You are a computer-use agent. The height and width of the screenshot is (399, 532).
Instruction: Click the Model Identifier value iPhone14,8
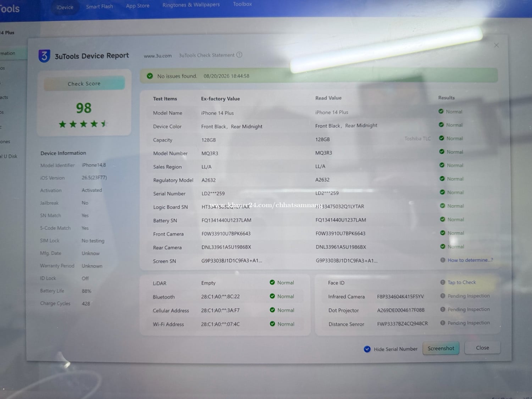click(x=94, y=165)
